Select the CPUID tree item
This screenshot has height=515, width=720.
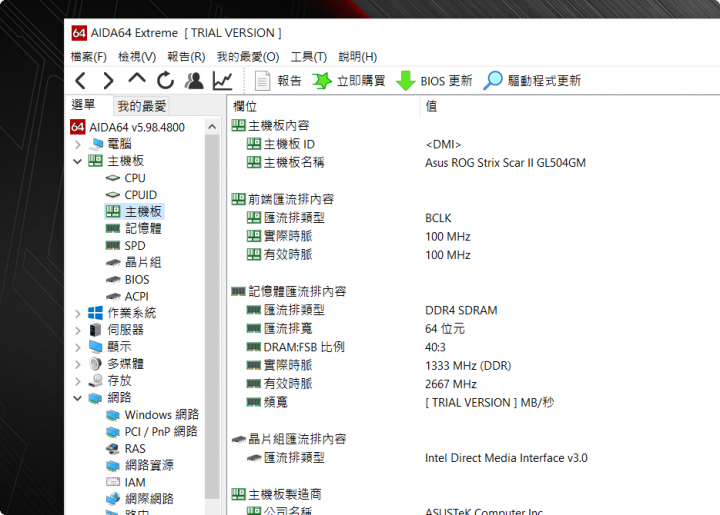(131, 195)
